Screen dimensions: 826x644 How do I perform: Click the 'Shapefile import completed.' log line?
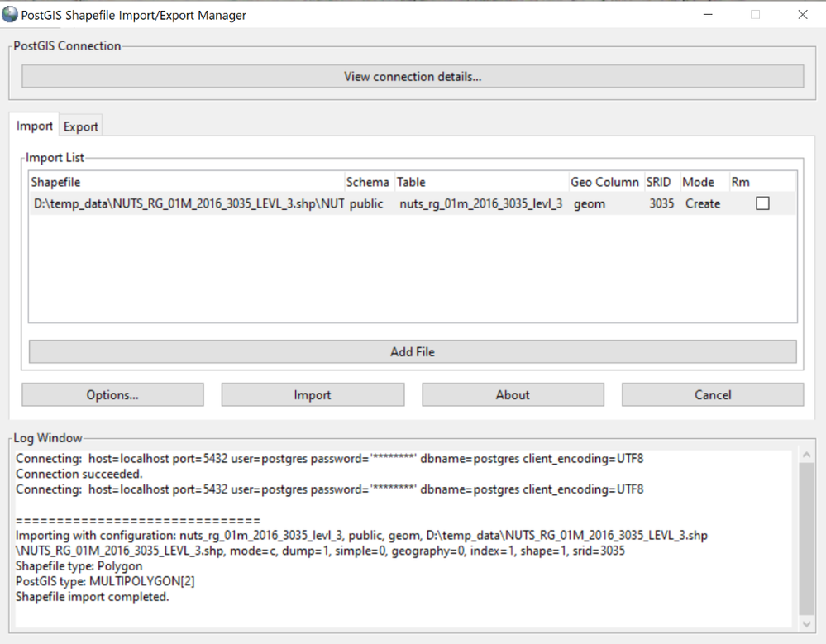tap(92, 597)
